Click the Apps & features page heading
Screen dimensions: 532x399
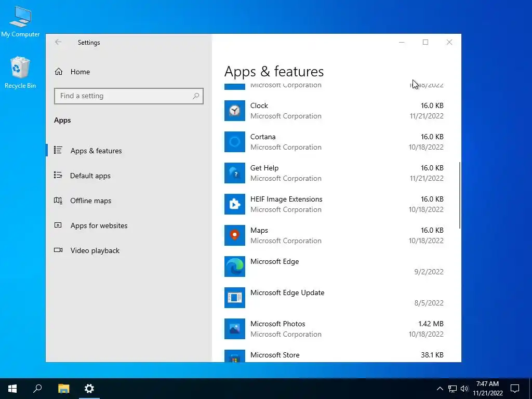(274, 72)
